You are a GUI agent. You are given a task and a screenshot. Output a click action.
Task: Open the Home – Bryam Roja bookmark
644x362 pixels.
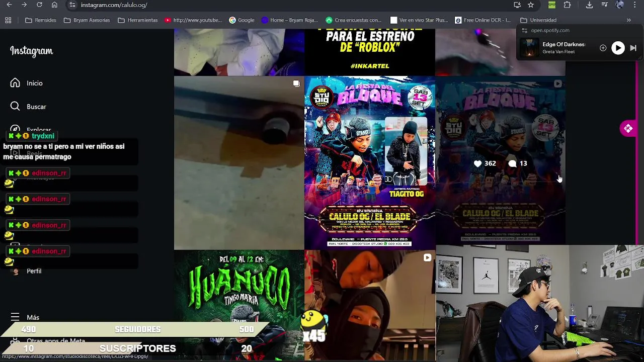point(290,20)
